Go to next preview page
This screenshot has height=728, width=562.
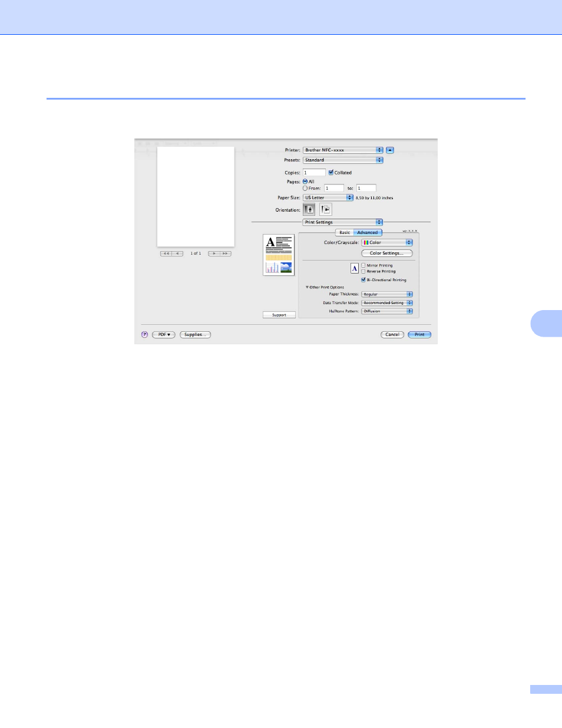[214, 253]
